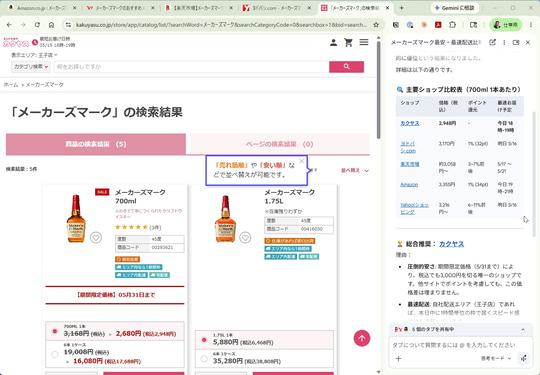View site information icon in address bar
Screen dimensions: 540x375
tap(68, 25)
